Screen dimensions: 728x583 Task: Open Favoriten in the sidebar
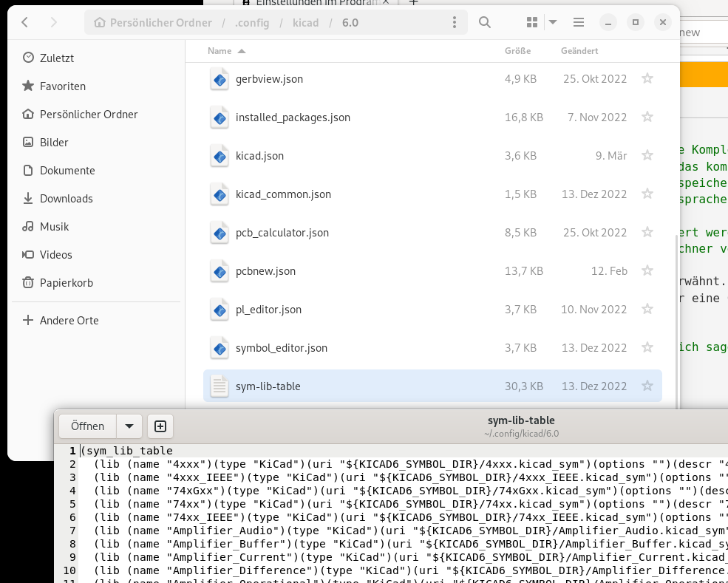[x=96, y=86]
